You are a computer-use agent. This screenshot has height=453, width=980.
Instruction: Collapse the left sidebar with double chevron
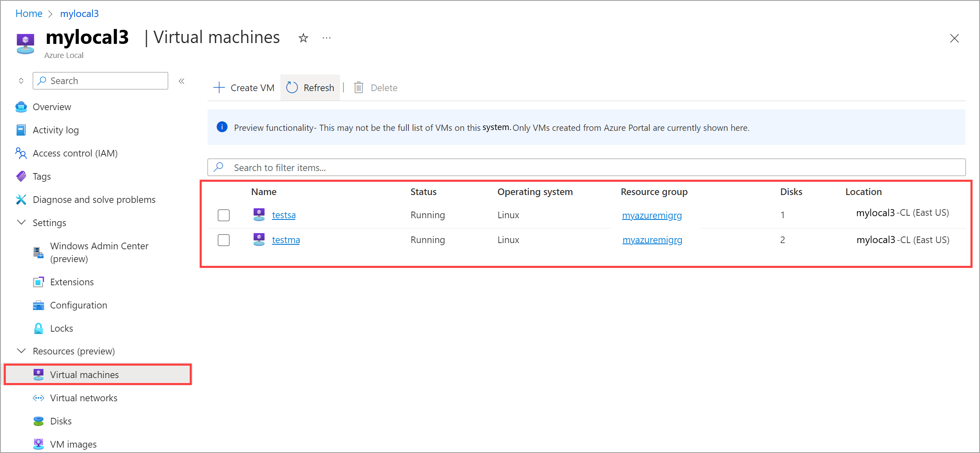181,81
